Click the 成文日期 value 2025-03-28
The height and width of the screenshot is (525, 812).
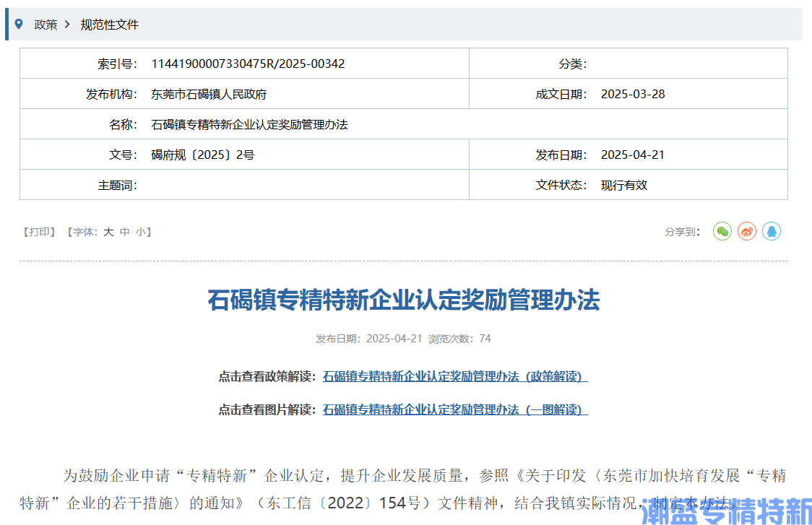click(633, 94)
